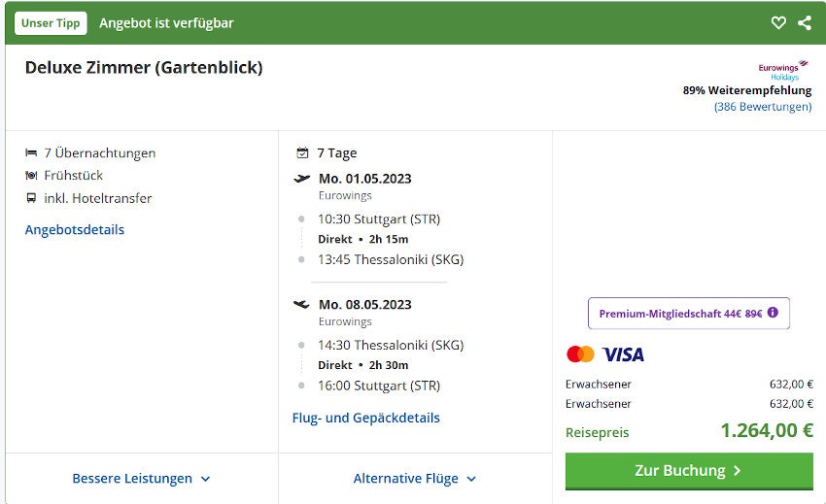Click the Deluxe Zimmer (Gartenblick) title

(144, 68)
